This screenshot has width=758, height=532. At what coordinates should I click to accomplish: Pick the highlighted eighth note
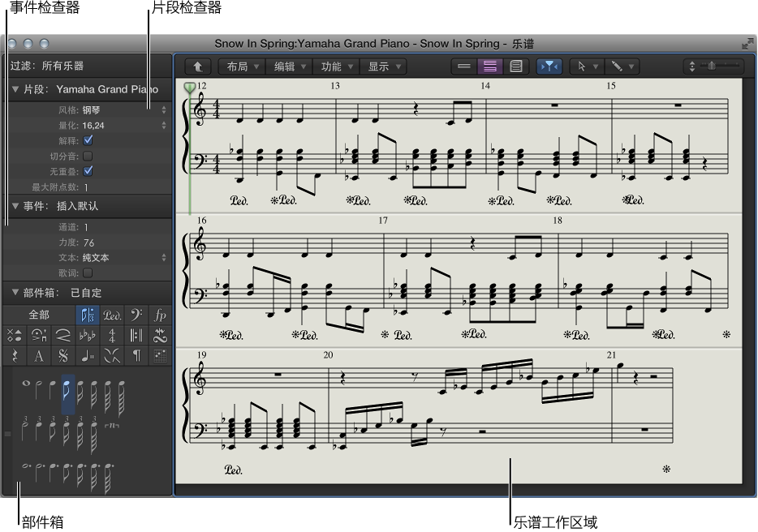(x=67, y=394)
